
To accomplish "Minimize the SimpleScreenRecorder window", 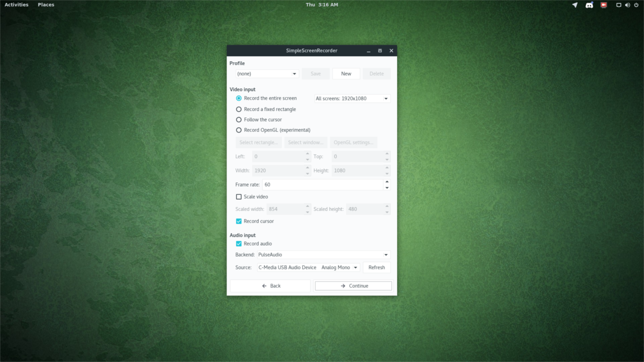I will pos(369,51).
